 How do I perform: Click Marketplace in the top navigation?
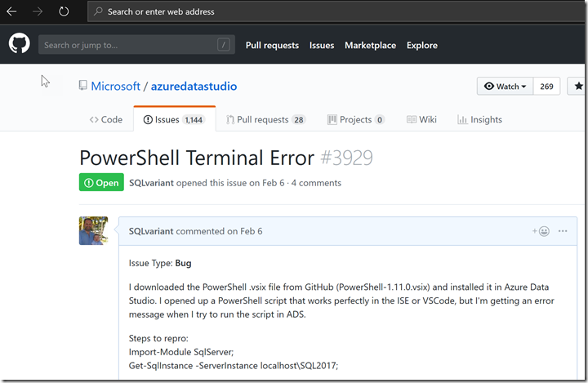[370, 45]
